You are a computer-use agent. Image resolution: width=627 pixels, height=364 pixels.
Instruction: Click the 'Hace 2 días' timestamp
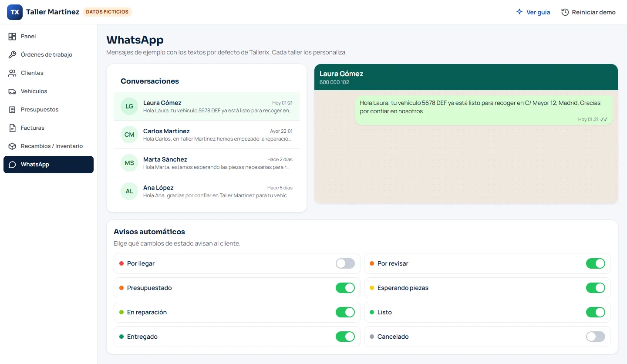pos(280,159)
